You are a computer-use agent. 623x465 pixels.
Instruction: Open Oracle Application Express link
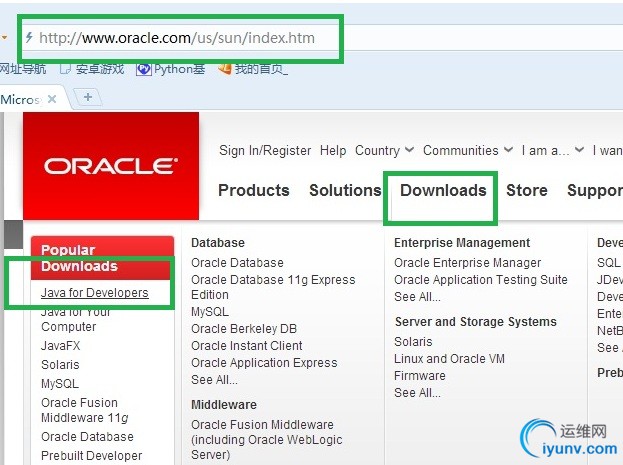click(264, 363)
